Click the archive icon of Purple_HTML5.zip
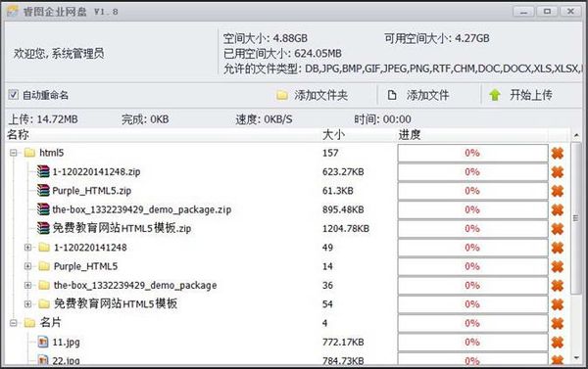Screen dimensions: 588x369 43,190
